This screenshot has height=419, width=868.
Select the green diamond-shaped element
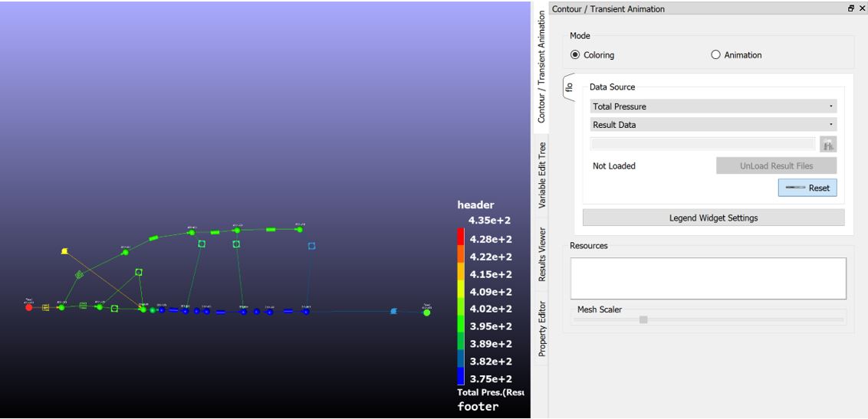pos(79,274)
